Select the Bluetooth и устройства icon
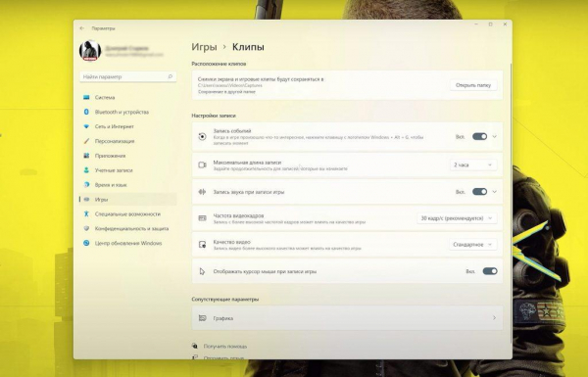Screen dimensions: 588x377 pyautogui.click(x=86, y=112)
